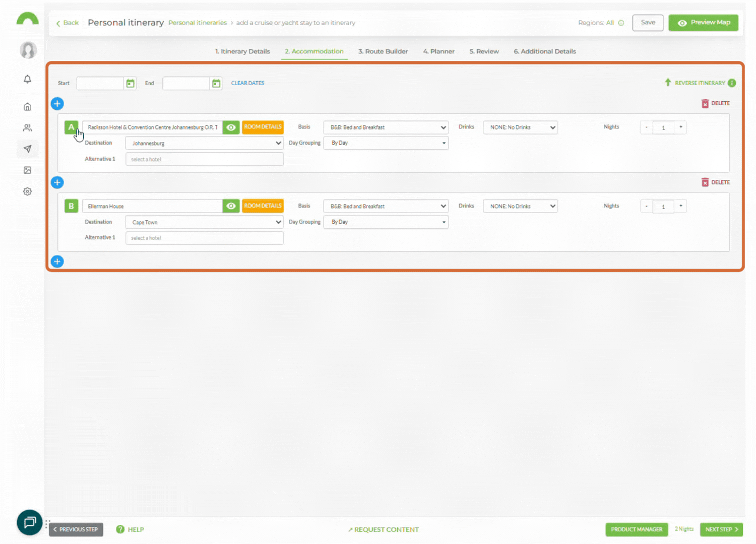Image resolution: width=756 pixels, height=544 pixels.
Task: Proceed to Next Step
Action: point(721,529)
